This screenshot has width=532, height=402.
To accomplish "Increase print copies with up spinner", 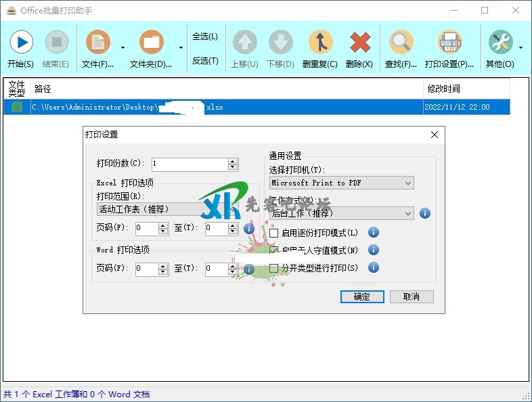I will coord(234,161).
